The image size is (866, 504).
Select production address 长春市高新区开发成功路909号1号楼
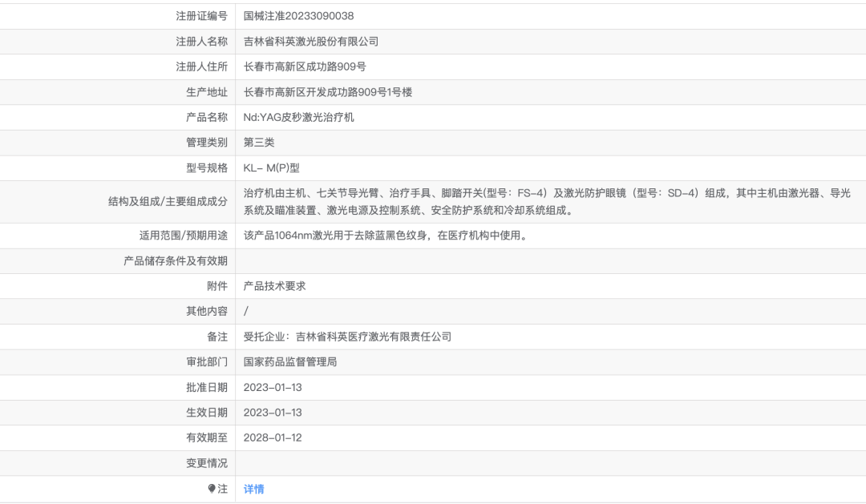coord(328,92)
